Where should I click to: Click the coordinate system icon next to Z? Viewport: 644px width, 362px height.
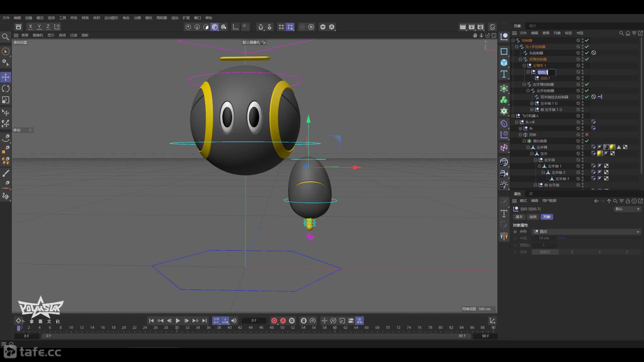coord(57,27)
